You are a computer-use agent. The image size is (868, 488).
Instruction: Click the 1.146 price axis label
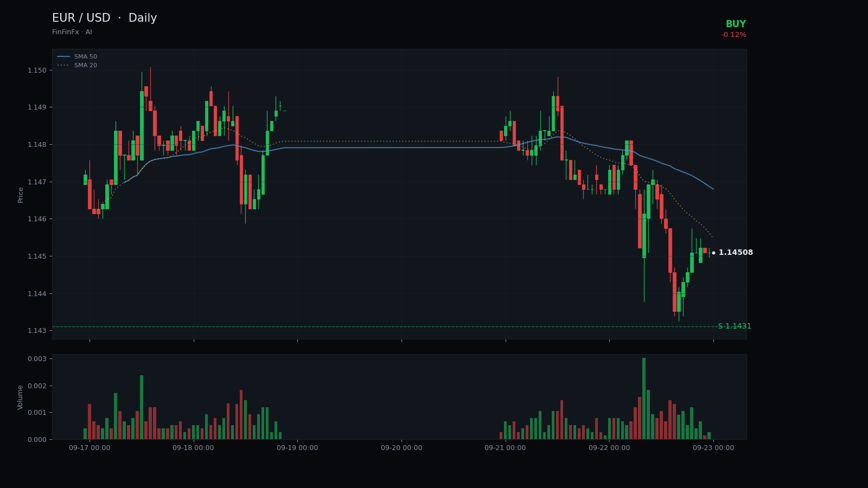[37, 219]
